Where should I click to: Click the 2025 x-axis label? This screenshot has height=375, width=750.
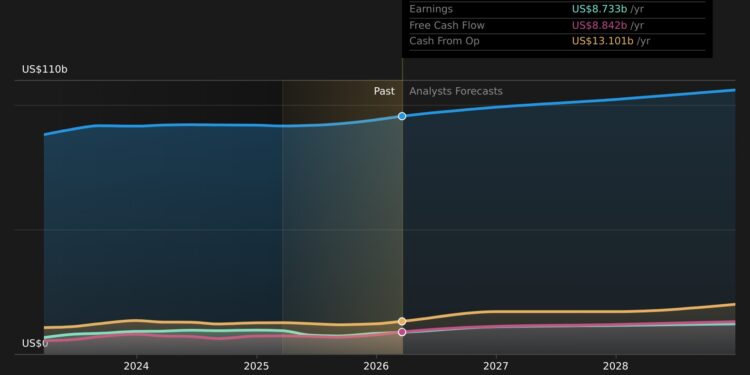click(256, 367)
